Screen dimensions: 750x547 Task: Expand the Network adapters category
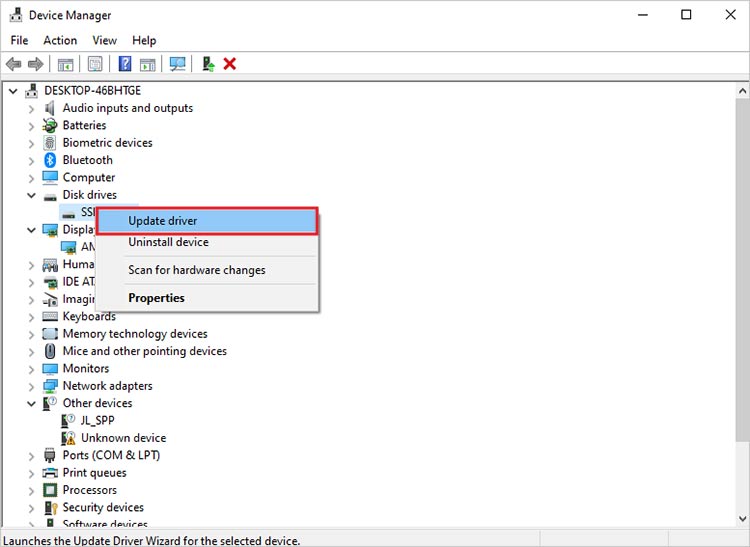31,386
